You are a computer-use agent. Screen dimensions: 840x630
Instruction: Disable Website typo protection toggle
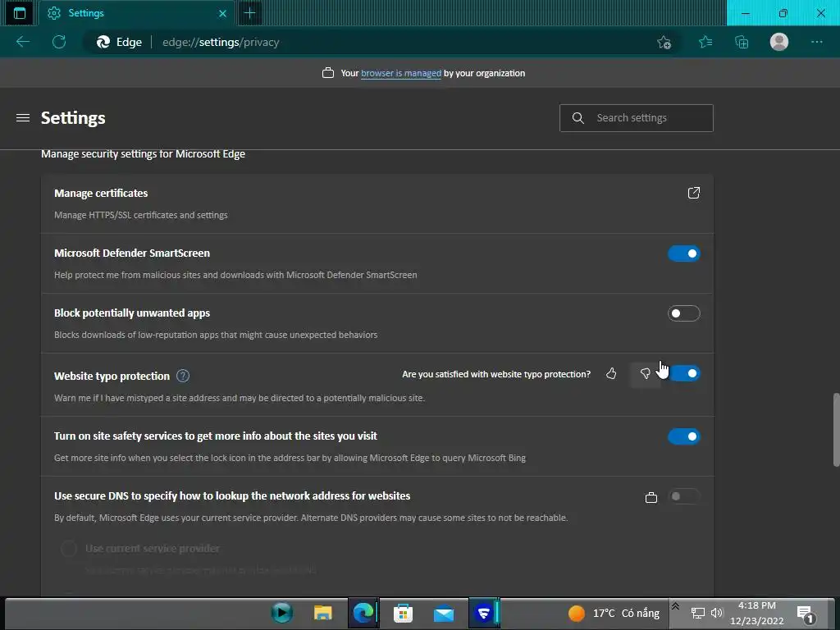684,373
